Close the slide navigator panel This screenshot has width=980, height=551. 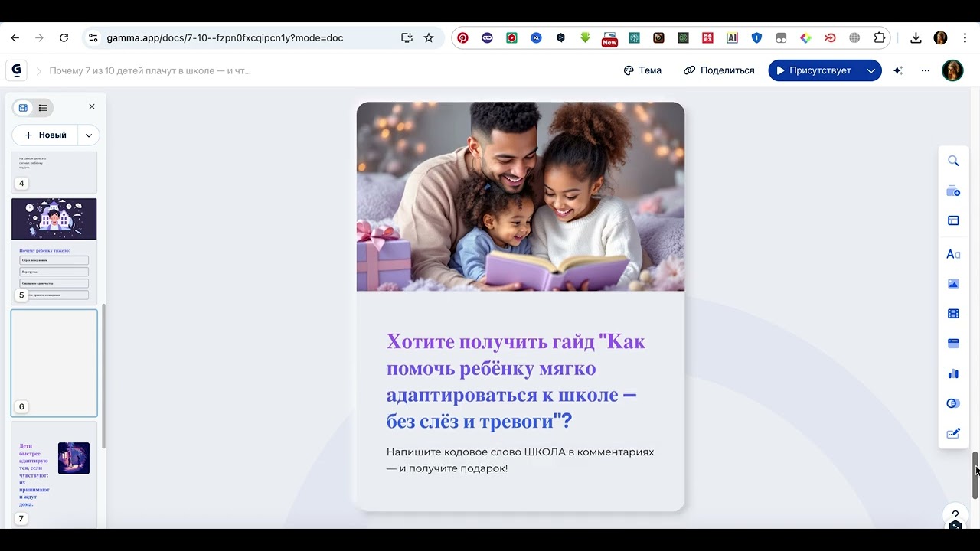92,107
